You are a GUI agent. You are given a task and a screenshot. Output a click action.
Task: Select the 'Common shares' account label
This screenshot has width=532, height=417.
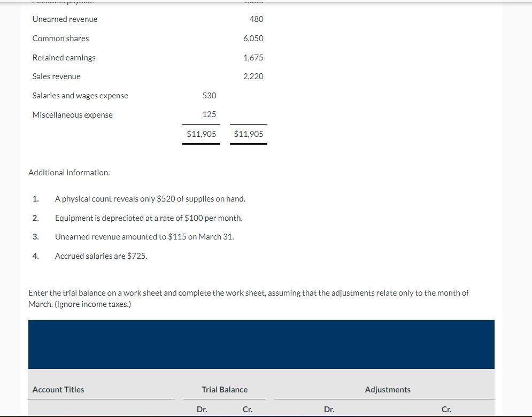(x=60, y=38)
